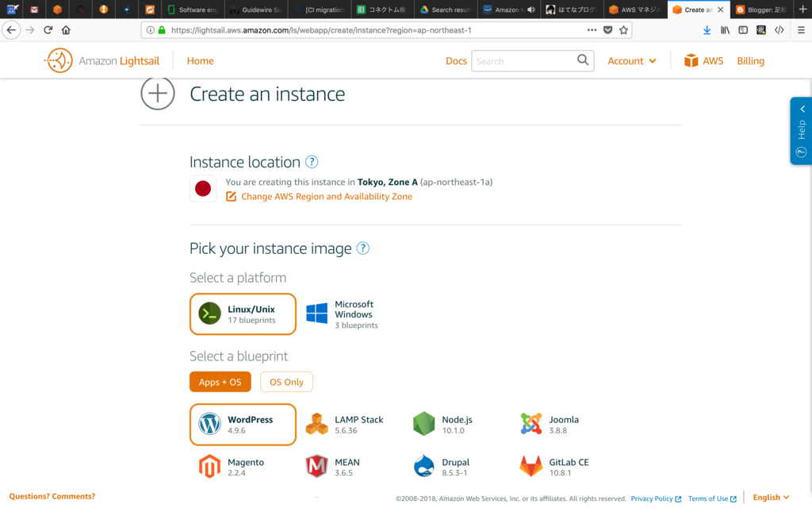Open the downloads arrow icon
Screen dimensions: 812x508
point(707,30)
